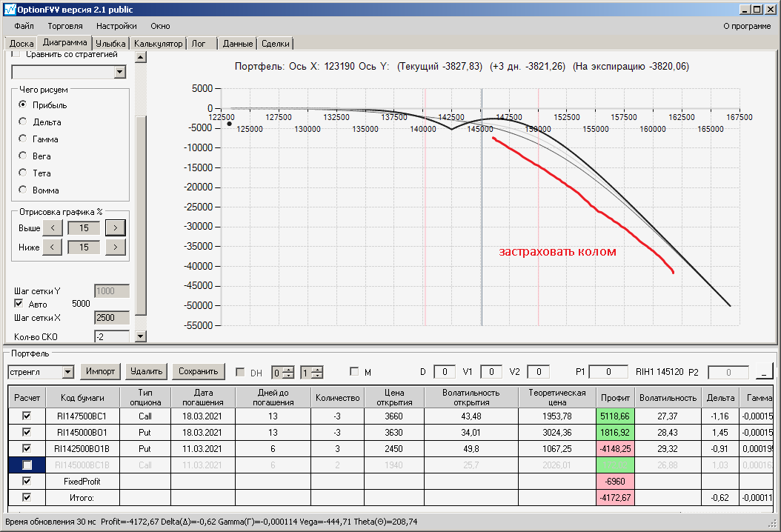Select the Прибыль radio button
The height and width of the screenshot is (532, 781).
click(22, 104)
